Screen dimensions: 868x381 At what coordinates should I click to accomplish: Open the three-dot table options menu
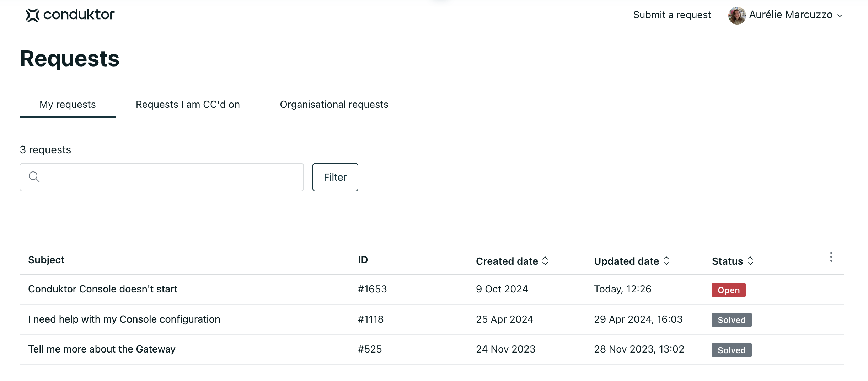(x=831, y=257)
